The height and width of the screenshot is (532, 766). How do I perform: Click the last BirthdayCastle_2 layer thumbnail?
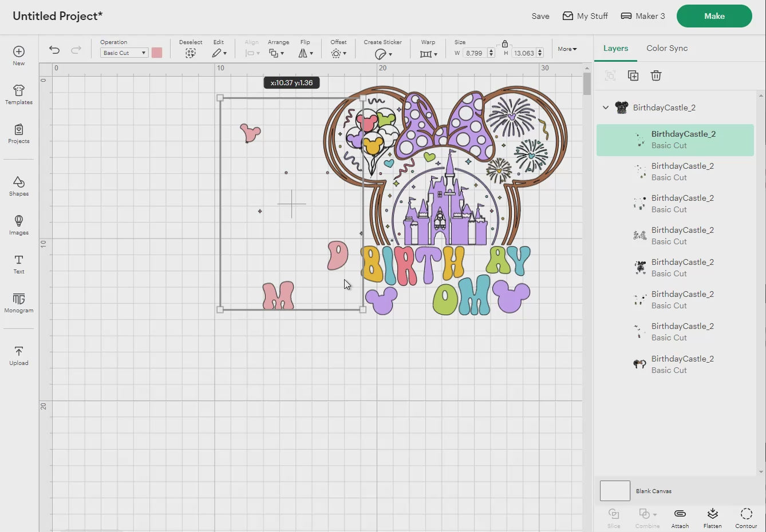click(639, 364)
